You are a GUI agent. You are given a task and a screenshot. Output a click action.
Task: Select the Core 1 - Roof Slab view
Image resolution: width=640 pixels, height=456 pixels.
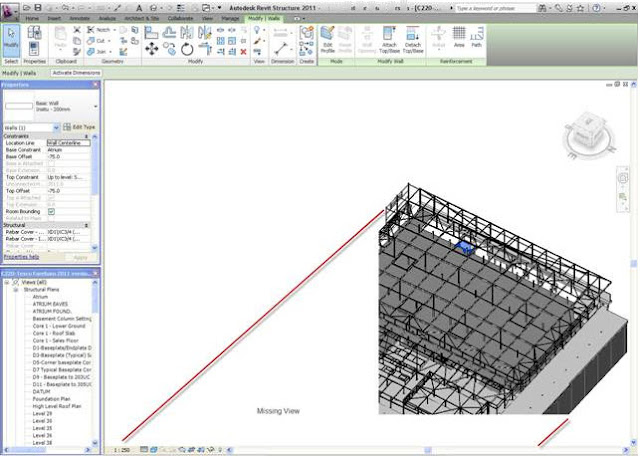(56, 333)
